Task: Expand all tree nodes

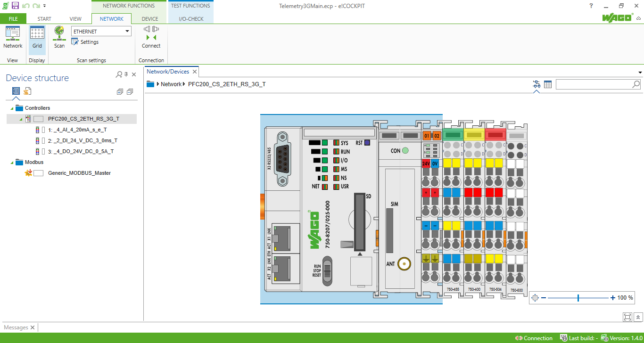Action: (x=120, y=92)
